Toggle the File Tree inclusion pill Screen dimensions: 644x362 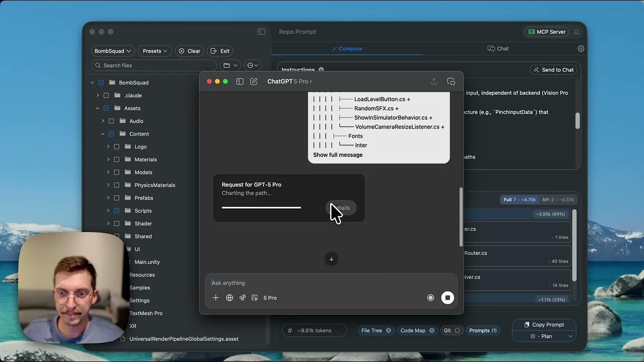click(376, 330)
